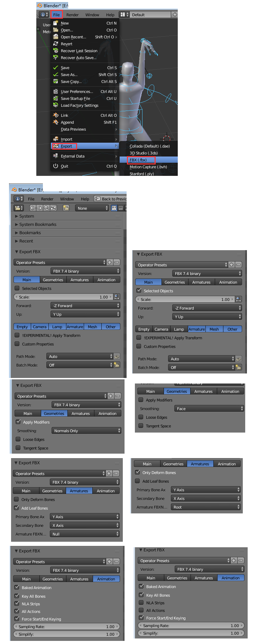The height and width of the screenshot is (644, 258).
Task: Click the Default screen layout name field
Action: [151, 15]
